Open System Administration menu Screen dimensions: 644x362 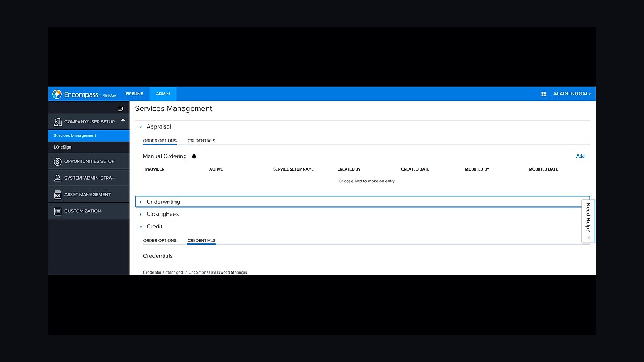click(89, 178)
